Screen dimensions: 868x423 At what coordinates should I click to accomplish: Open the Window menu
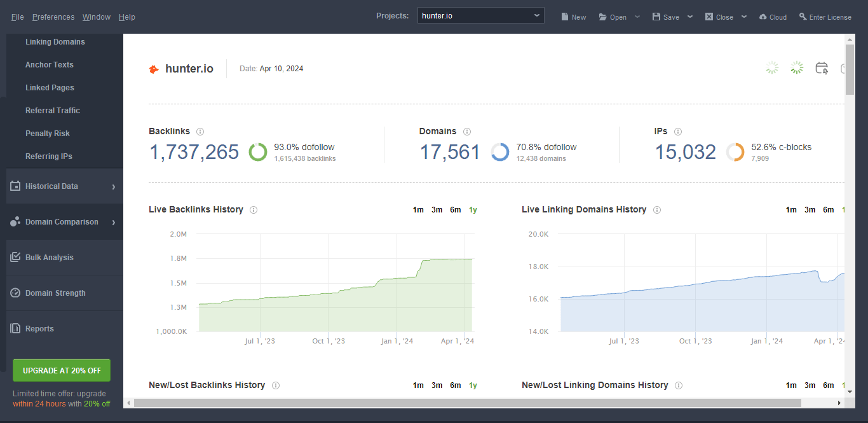97,17
